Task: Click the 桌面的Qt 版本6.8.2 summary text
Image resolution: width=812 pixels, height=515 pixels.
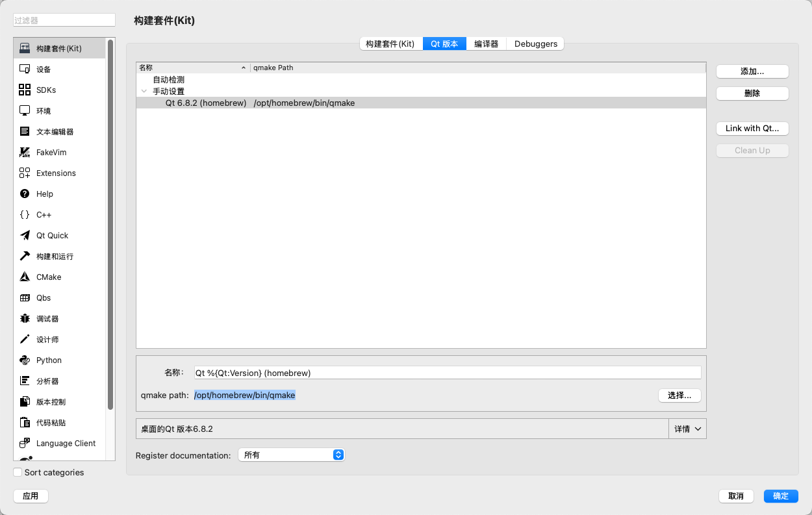Action: 177,429
